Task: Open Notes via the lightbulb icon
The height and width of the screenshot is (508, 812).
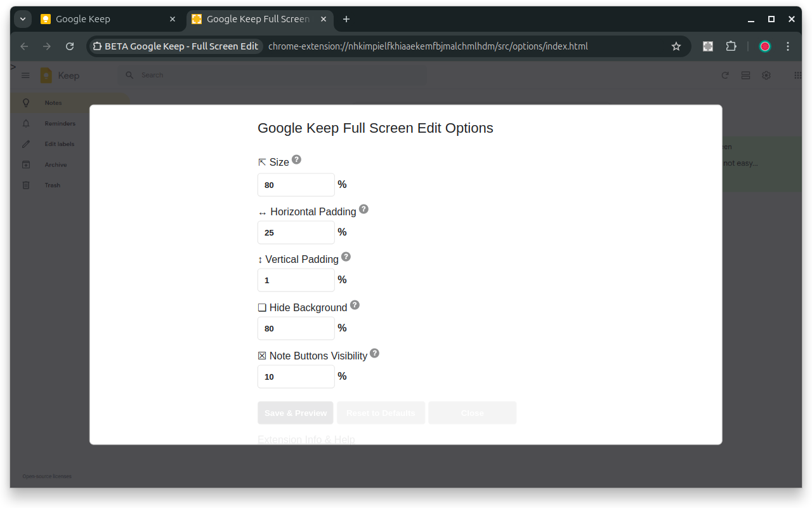Action: click(x=25, y=102)
